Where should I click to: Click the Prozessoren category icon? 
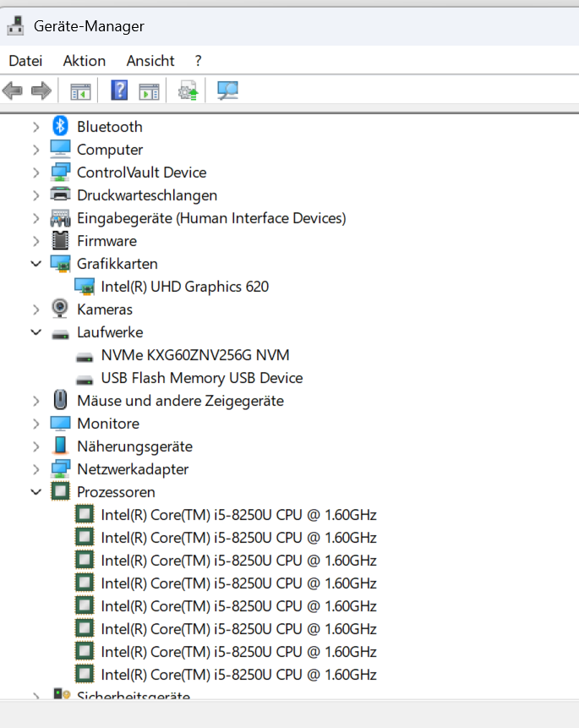coord(60,491)
